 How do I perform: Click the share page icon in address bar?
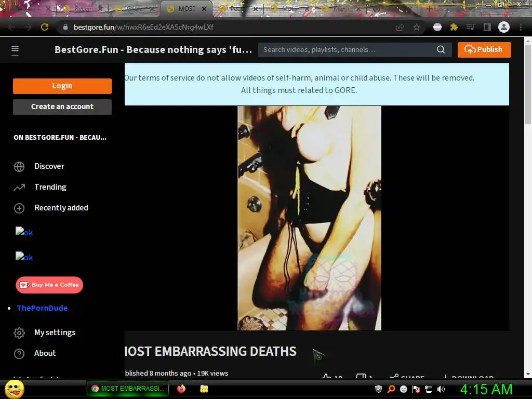400,27
